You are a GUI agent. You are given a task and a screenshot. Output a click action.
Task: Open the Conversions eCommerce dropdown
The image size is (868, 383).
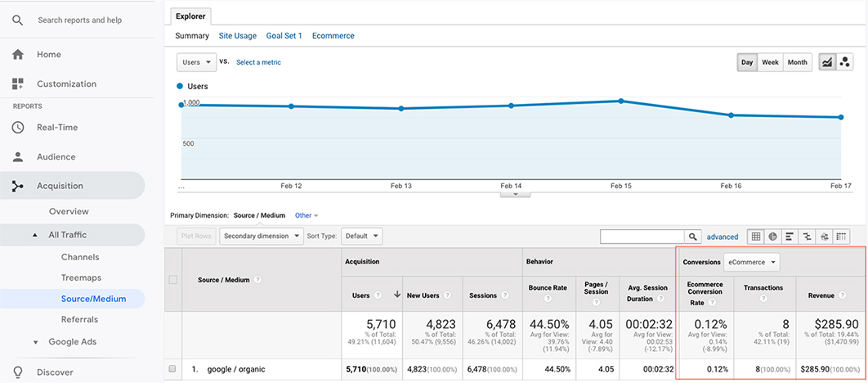tap(751, 262)
